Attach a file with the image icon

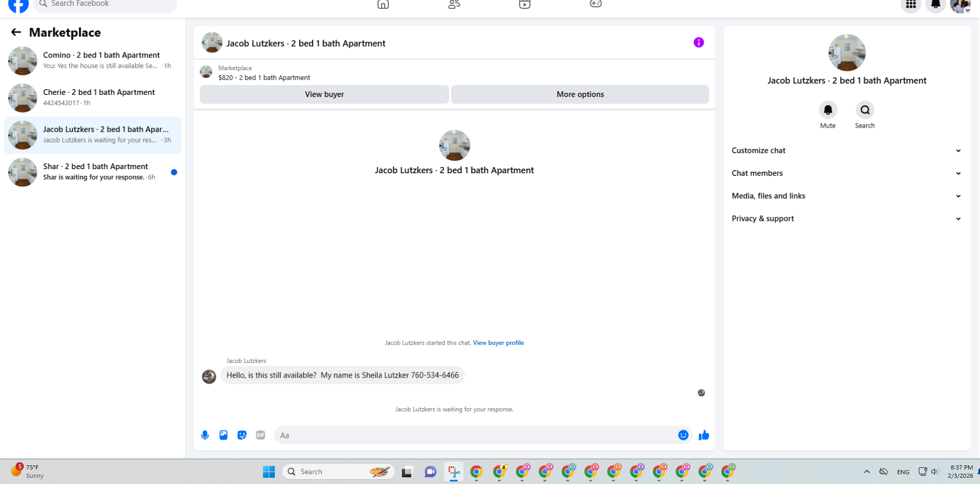click(x=223, y=435)
